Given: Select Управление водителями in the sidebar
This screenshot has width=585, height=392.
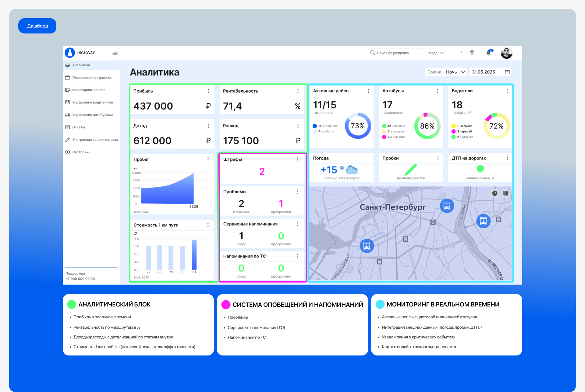Looking at the screenshot, I should (x=93, y=102).
